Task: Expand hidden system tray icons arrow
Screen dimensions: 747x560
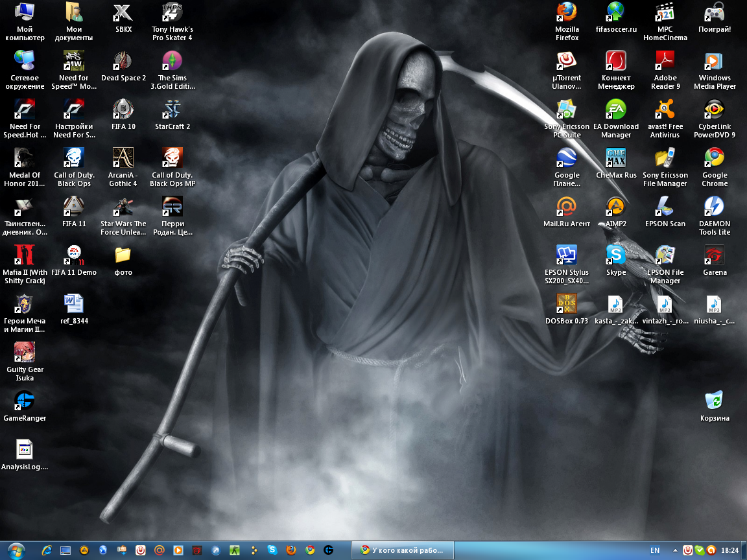Action: coord(676,550)
